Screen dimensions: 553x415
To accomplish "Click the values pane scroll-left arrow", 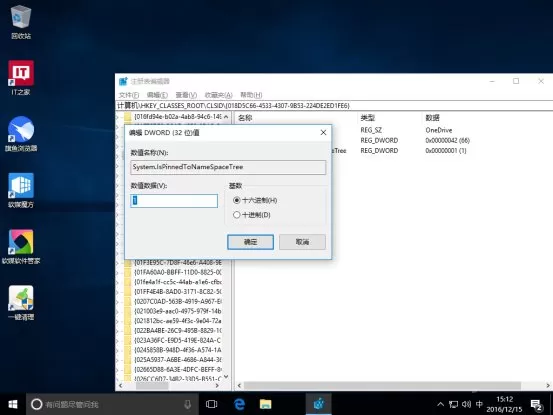I will [x=239, y=386].
